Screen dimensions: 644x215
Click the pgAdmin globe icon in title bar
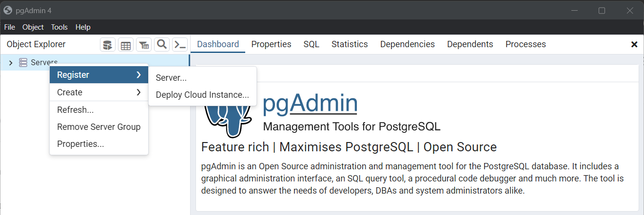pos(8,10)
